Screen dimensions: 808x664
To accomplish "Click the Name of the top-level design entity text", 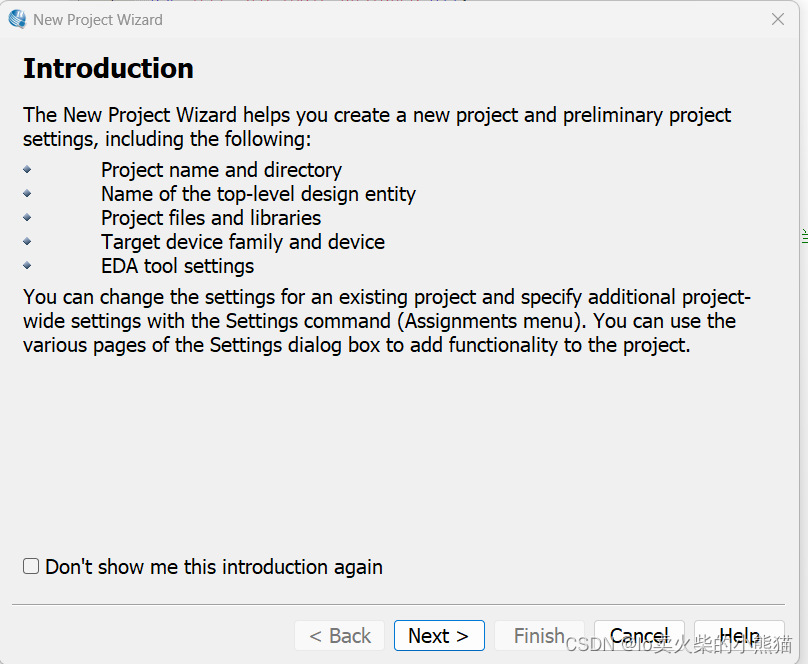I will click(258, 194).
